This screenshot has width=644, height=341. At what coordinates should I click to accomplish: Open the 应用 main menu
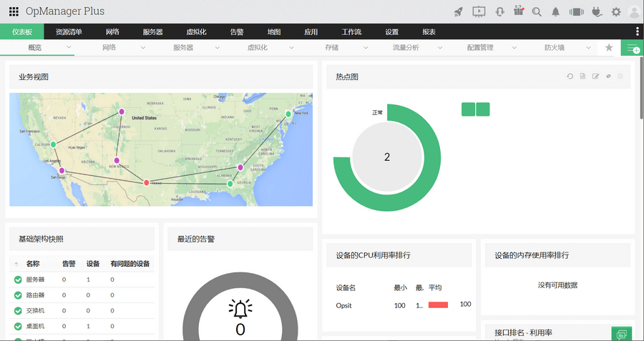coord(311,31)
